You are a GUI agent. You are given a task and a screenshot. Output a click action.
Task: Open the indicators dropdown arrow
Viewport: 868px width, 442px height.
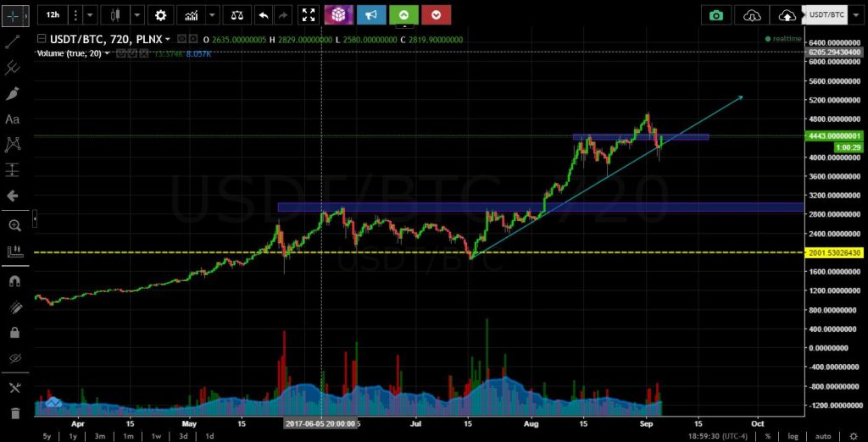coord(211,15)
